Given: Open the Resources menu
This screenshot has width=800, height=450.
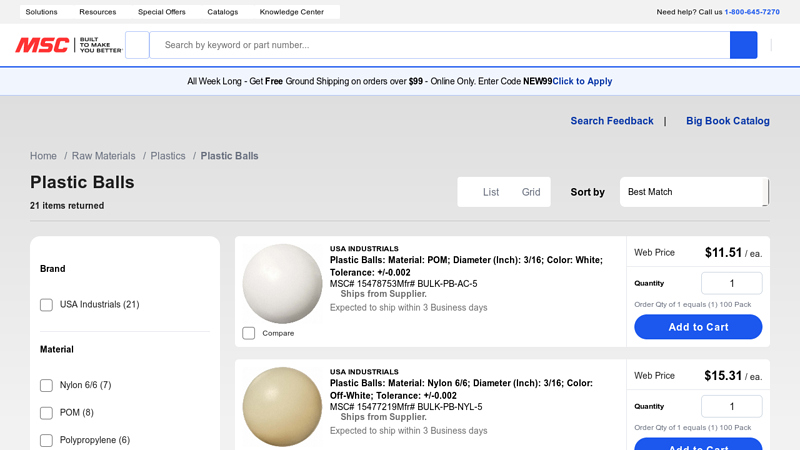Looking at the screenshot, I should click(97, 12).
